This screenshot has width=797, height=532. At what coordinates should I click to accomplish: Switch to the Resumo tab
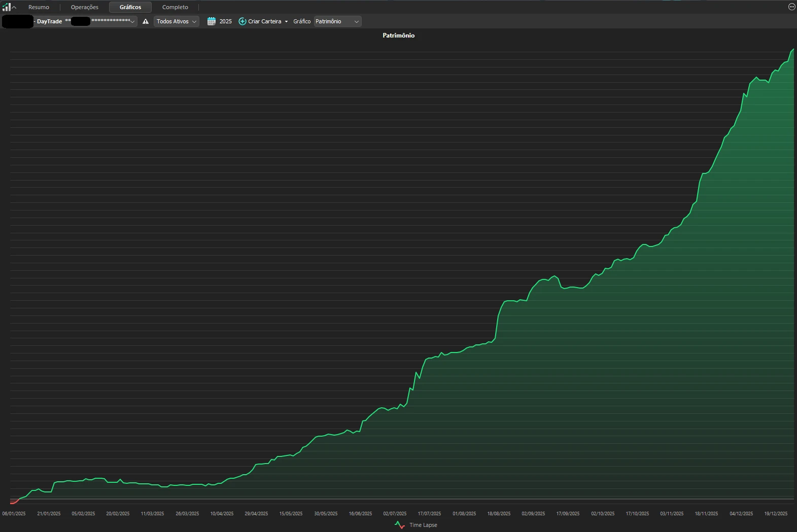pos(39,7)
